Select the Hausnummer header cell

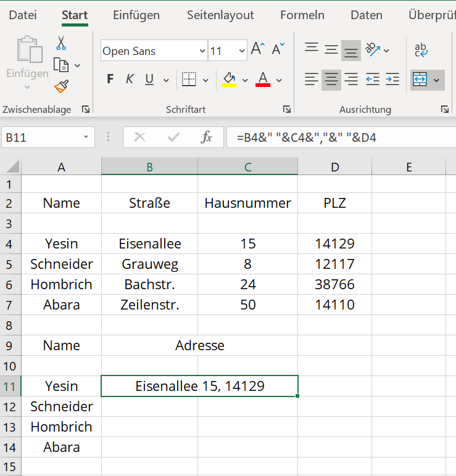[247, 203]
